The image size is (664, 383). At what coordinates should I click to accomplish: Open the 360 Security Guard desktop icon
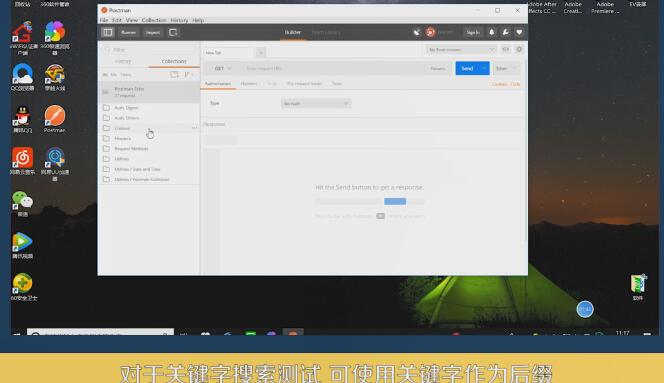tap(23, 287)
